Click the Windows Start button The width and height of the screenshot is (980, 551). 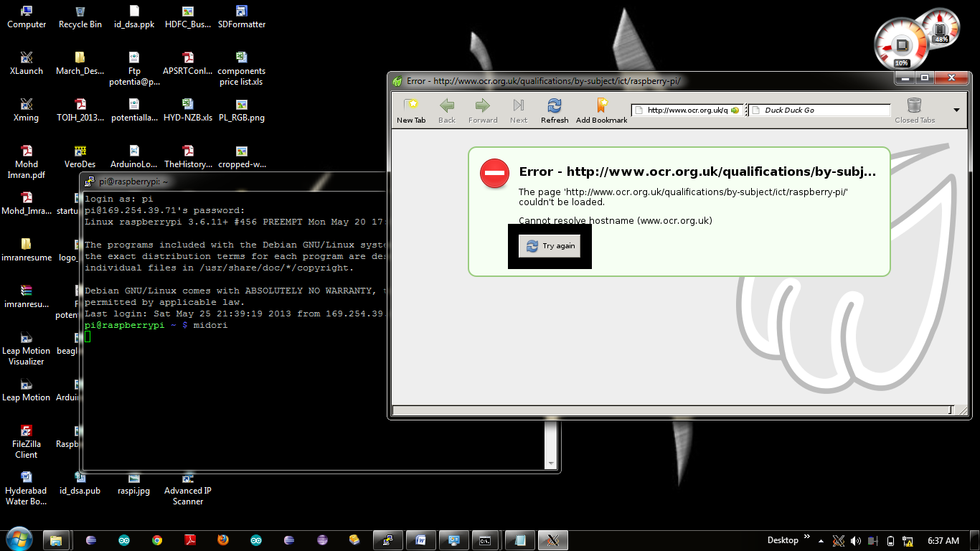pyautogui.click(x=18, y=540)
